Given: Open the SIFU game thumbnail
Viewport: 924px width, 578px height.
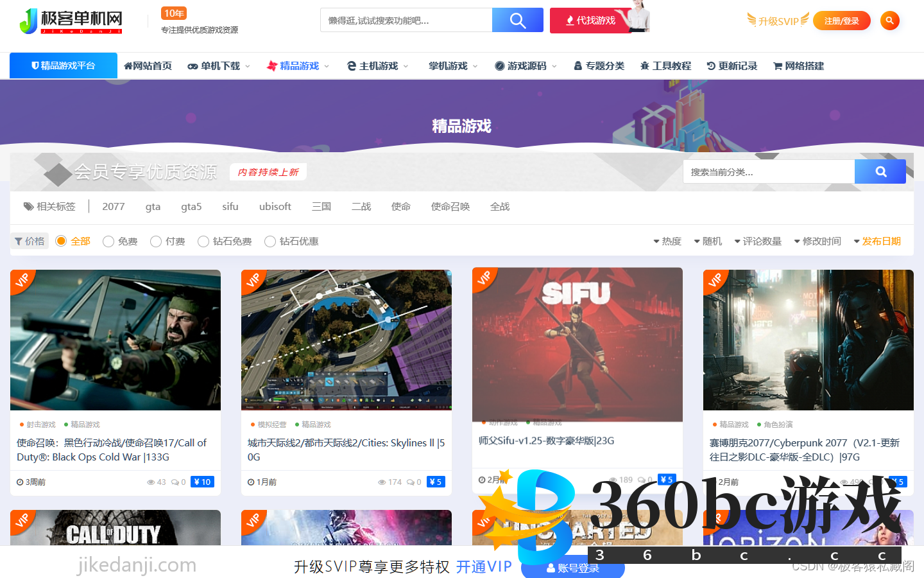Looking at the screenshot, I should tap(577, 344).
